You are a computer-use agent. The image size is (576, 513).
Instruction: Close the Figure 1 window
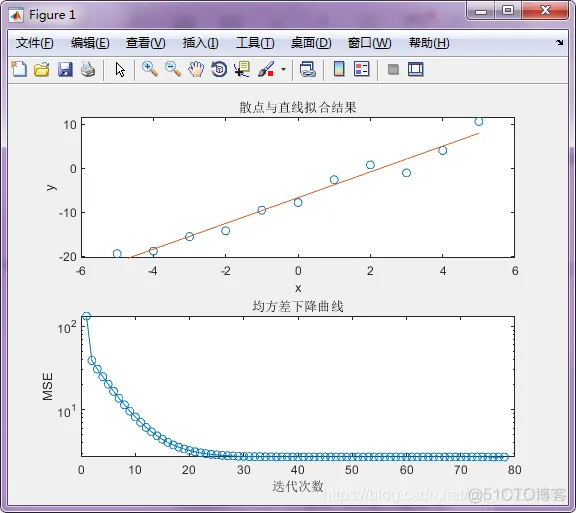[x=545, y=10]
